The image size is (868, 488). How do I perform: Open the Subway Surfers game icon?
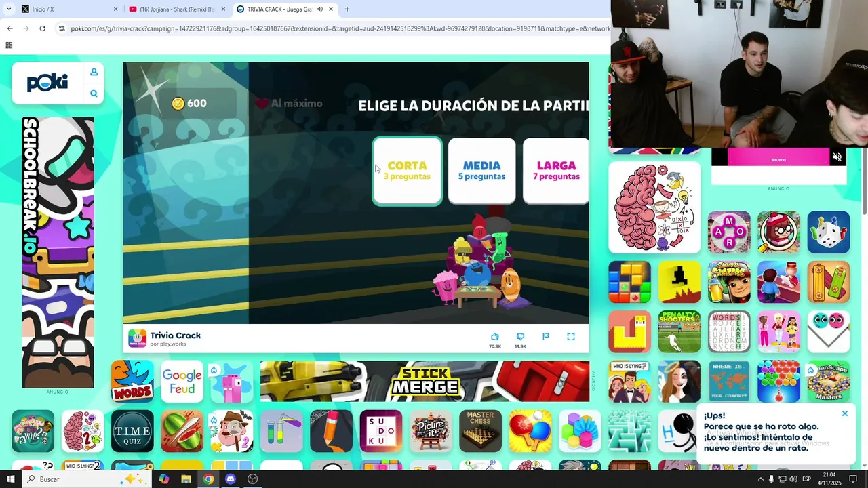(x=729, y=282)
